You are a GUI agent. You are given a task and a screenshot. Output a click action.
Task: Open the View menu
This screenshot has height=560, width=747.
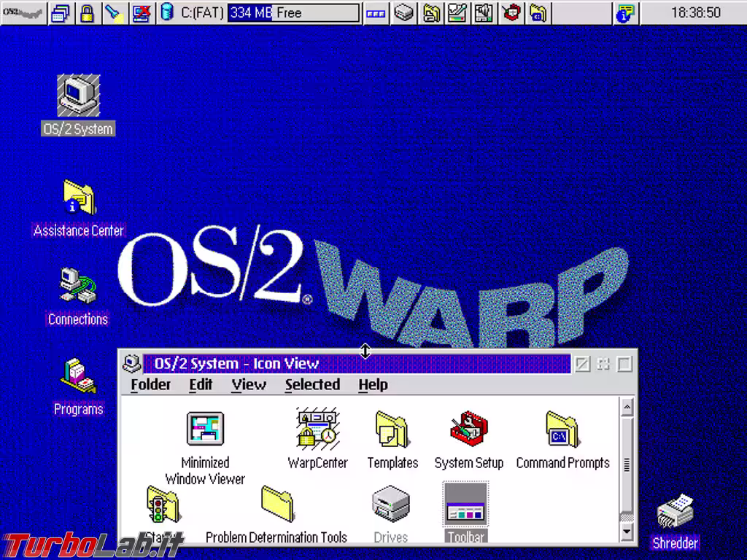pyautogui.click(x=249, y=384)
